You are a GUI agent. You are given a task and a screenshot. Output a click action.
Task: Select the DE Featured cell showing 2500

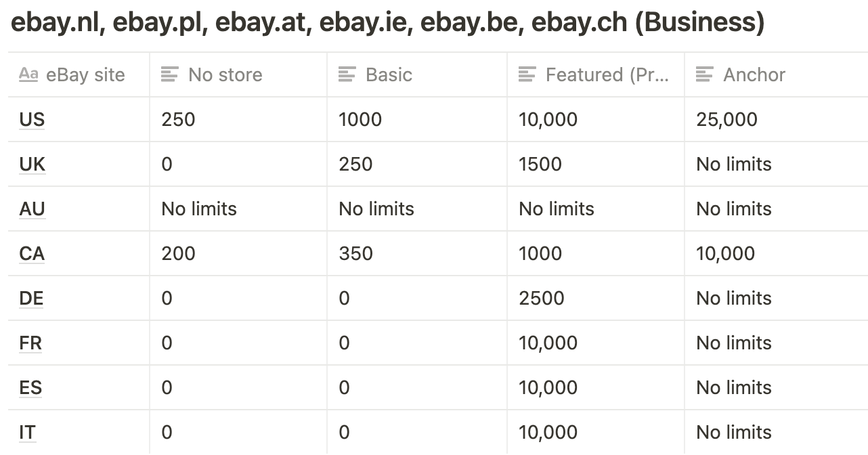pos(596,298)
